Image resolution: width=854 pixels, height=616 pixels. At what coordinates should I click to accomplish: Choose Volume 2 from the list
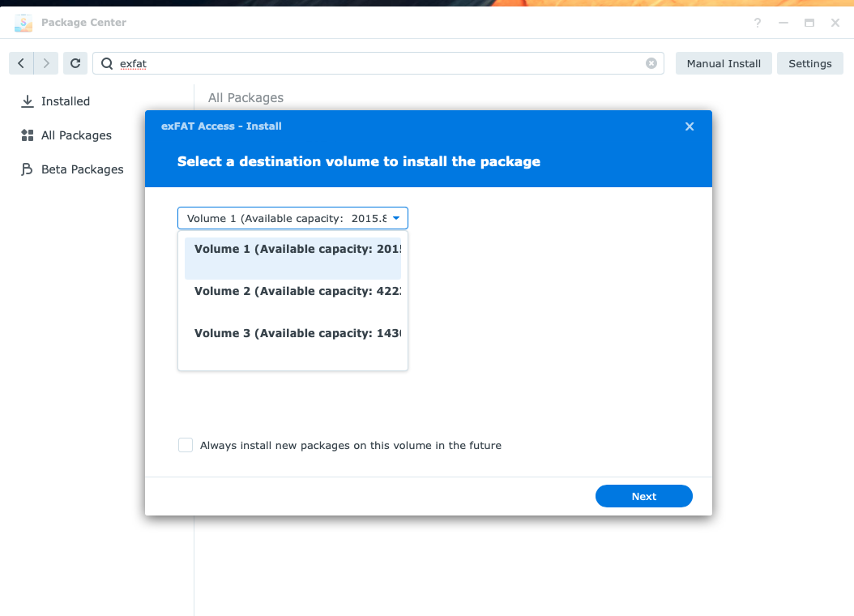click(x=292, y=300)
